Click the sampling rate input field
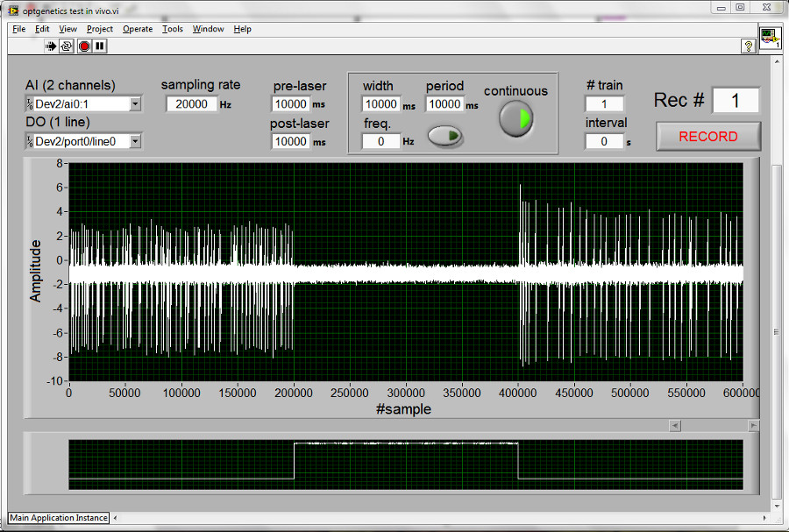789x532 pixels. tap(191, 104)
